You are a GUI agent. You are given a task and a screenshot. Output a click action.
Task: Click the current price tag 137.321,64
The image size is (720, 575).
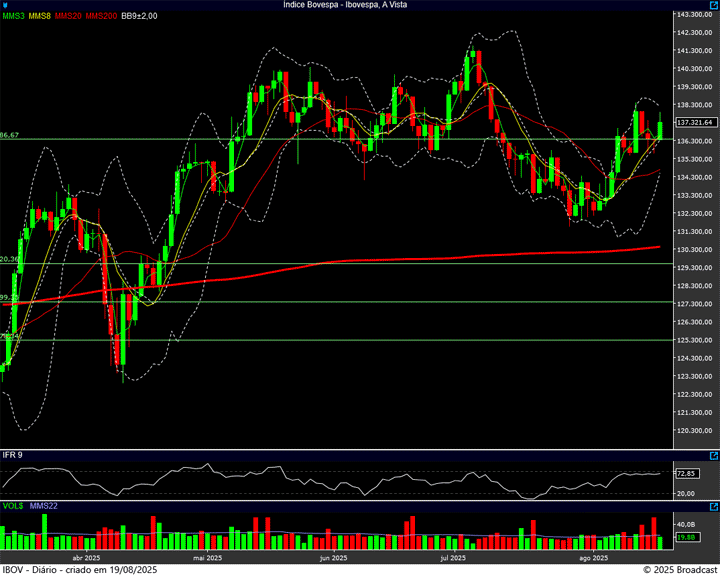tap(697, 122)
